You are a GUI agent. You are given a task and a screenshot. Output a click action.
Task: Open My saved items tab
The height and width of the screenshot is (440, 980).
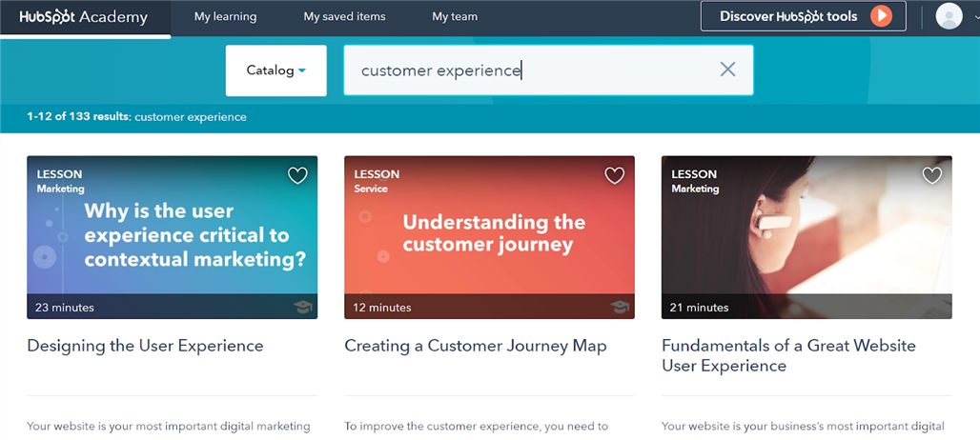pyautogui.click(x=344, y=16)
